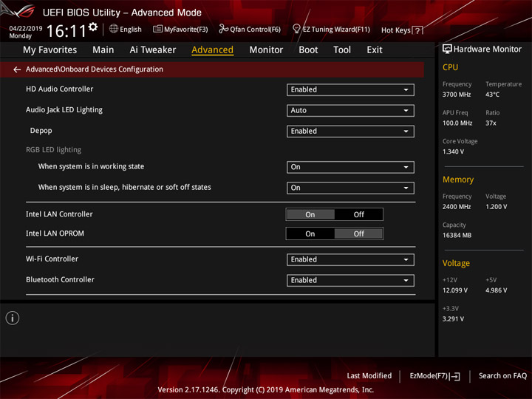
Task: Open the Depop dropdown
Action: coord(350,132)
